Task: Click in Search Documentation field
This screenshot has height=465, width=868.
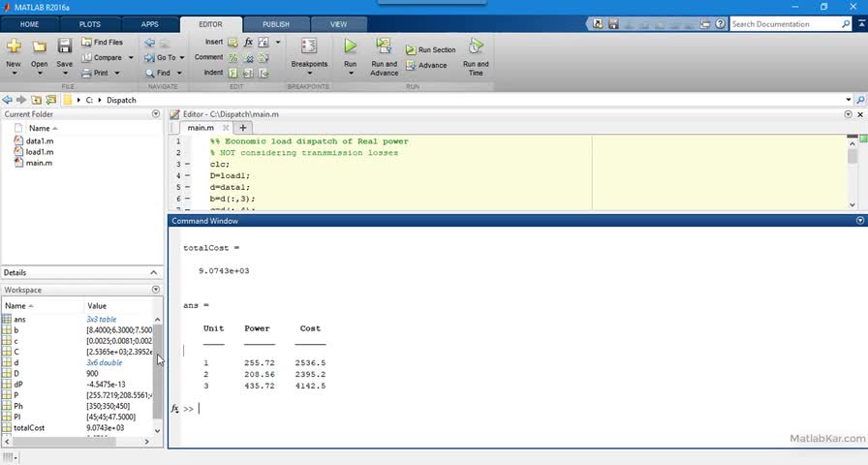Action: pos(786,24)
